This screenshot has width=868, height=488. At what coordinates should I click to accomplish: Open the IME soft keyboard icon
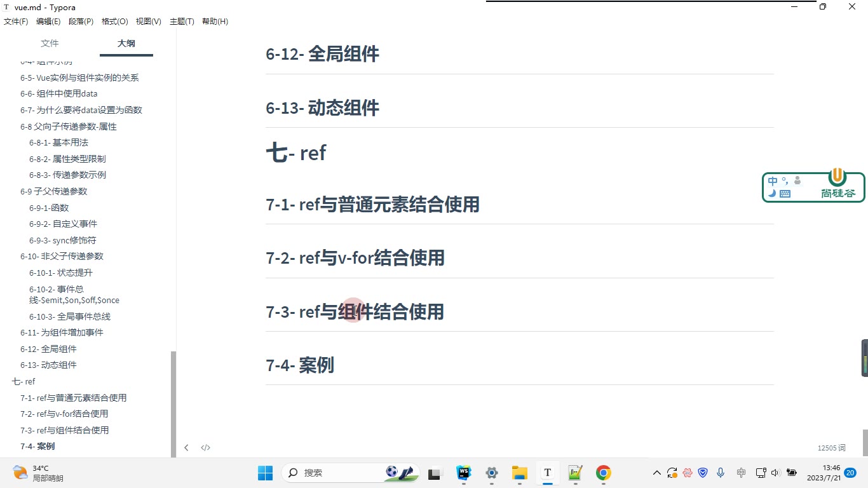[x=785, y=194]
